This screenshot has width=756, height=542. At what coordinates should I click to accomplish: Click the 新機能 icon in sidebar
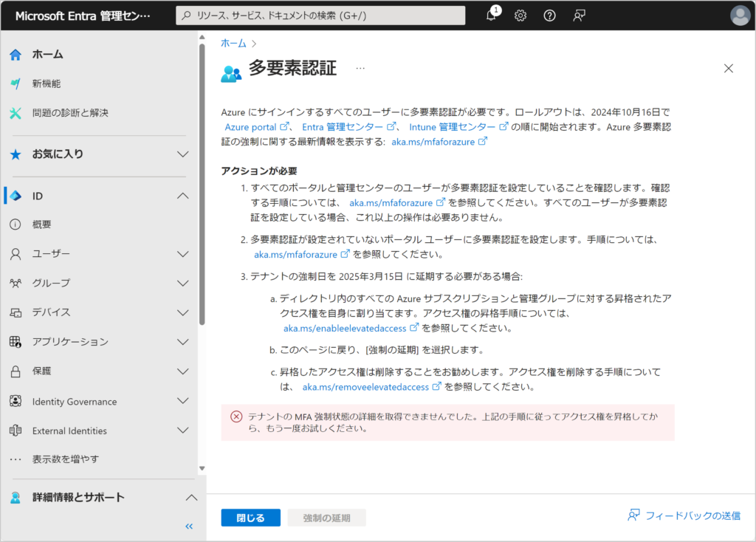[x=16, y=84]
